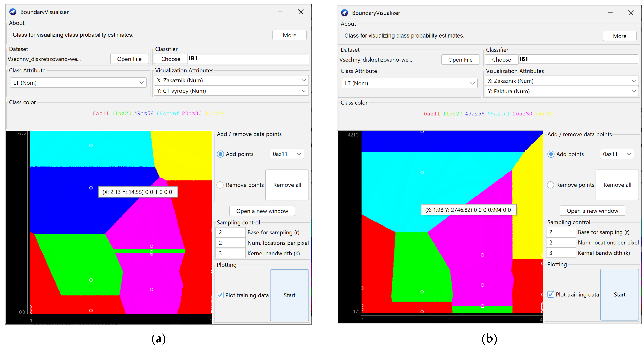Expand the Y: CT vyroby attribute dropdown
Screen dimensions: 644x348
pos(304,91)
